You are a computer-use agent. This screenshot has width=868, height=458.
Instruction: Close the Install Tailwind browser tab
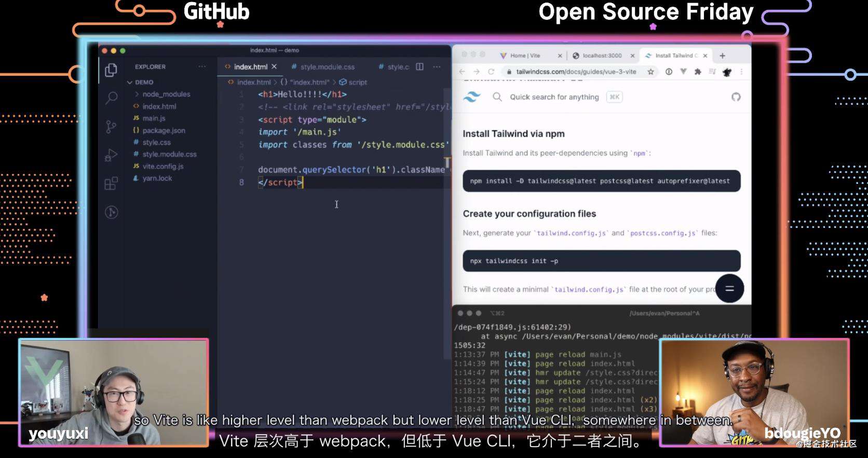click(x=705, y=56)
